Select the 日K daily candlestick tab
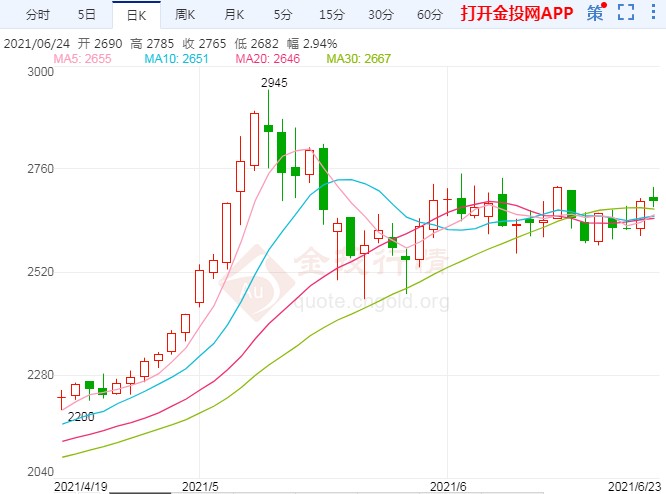The width and height of the screenshot is (666, 494). click(133, 14)
